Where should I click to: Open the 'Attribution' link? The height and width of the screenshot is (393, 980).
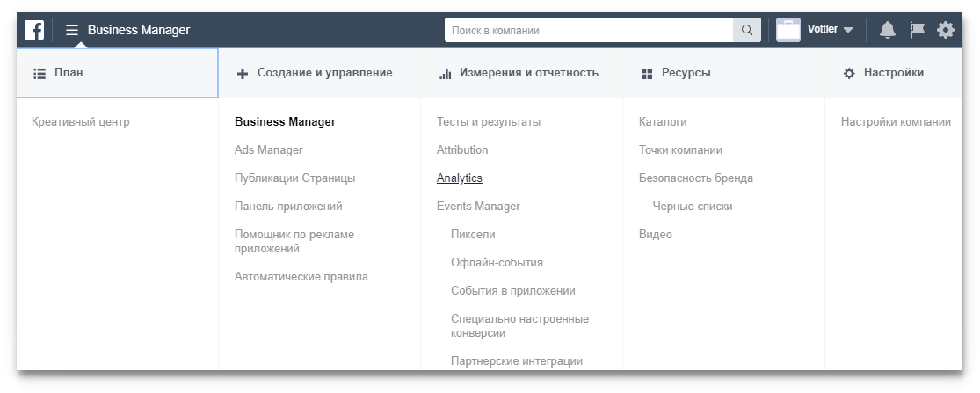click(x=462, y=150)
